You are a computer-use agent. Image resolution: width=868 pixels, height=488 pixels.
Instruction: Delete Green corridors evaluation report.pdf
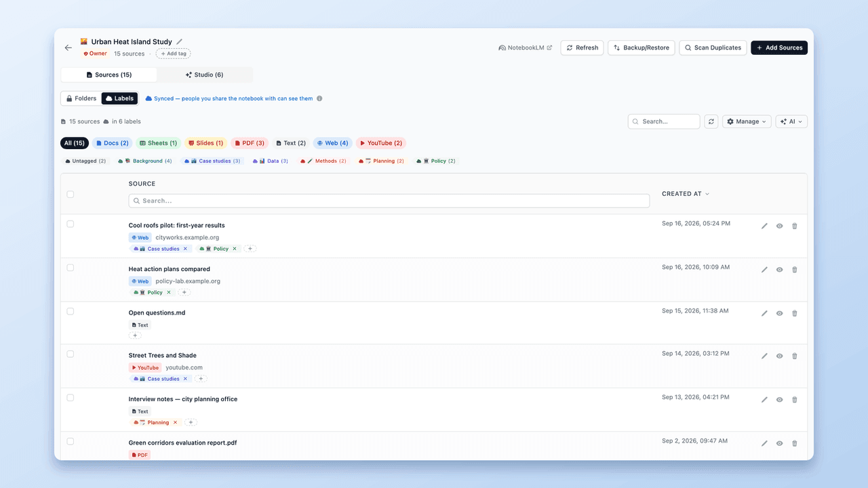click(x=795, y=443)
